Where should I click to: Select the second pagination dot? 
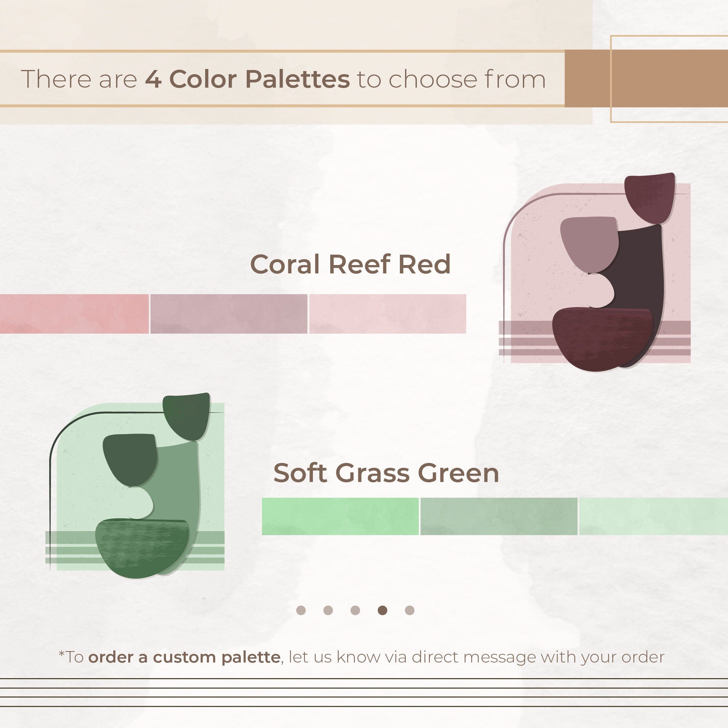pos(328,611)
